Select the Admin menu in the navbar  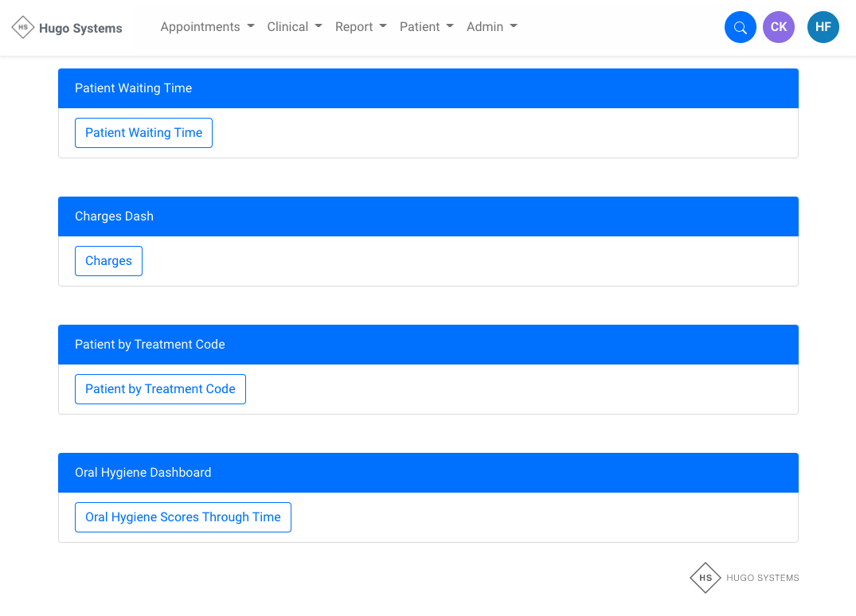(491, 27)
